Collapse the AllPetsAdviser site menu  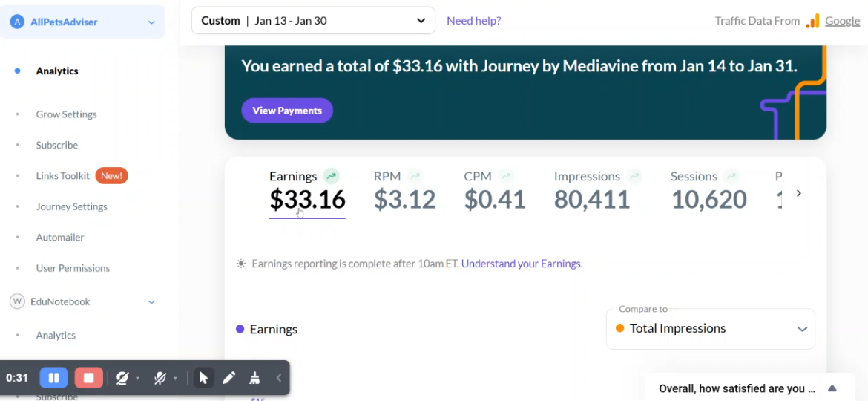pyautogui.click(x=151, y=22)
